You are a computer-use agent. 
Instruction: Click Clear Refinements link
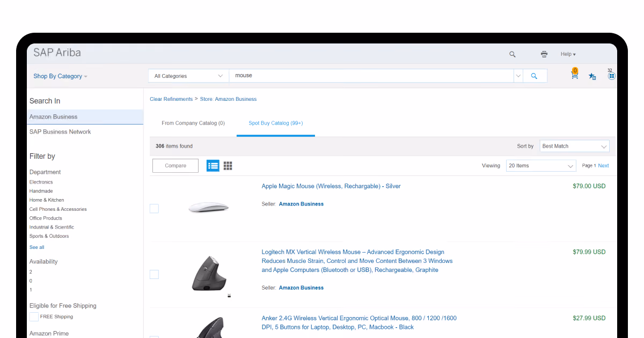point(171,99)
